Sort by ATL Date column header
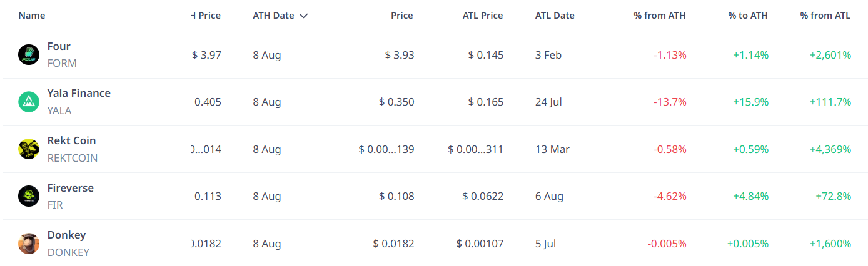Screen dimensions: 868x266 pyautogui.click(x=555, y=16)
